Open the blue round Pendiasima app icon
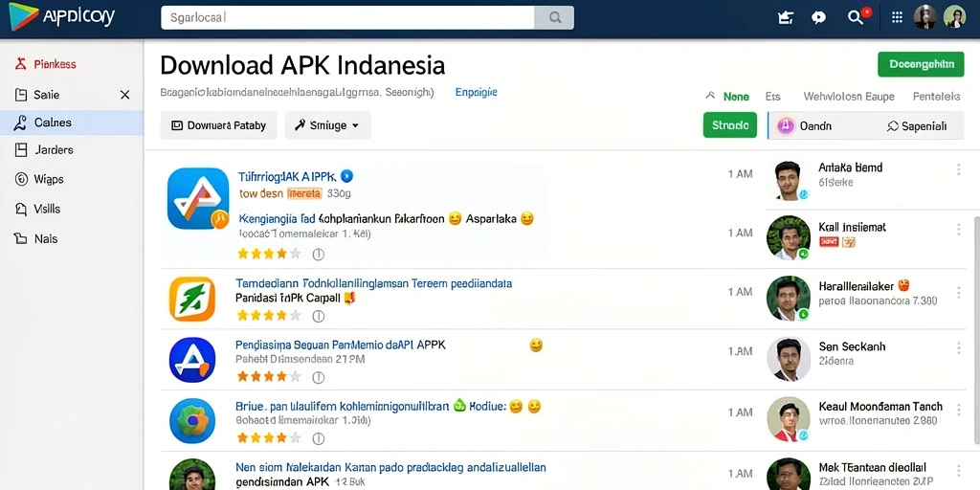Image resolution: width=980 pixels, height=490 pixels. [192, 360]
